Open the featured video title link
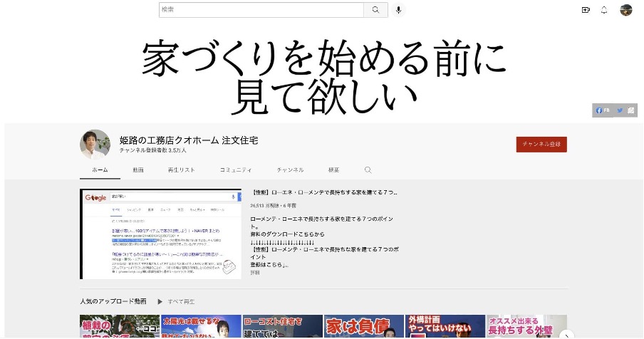Viewport: 644px width, 339px height. pos(324,192)
